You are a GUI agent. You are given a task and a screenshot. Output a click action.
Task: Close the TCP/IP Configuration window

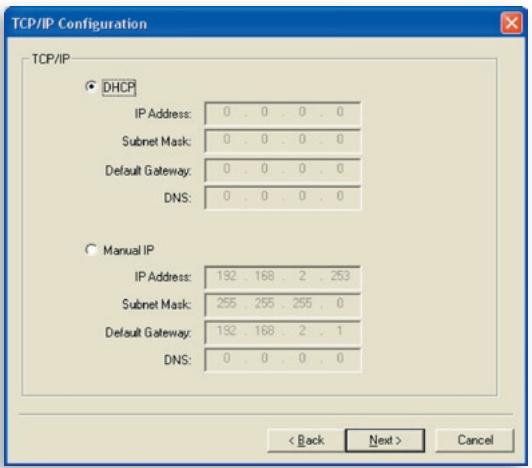511,23
